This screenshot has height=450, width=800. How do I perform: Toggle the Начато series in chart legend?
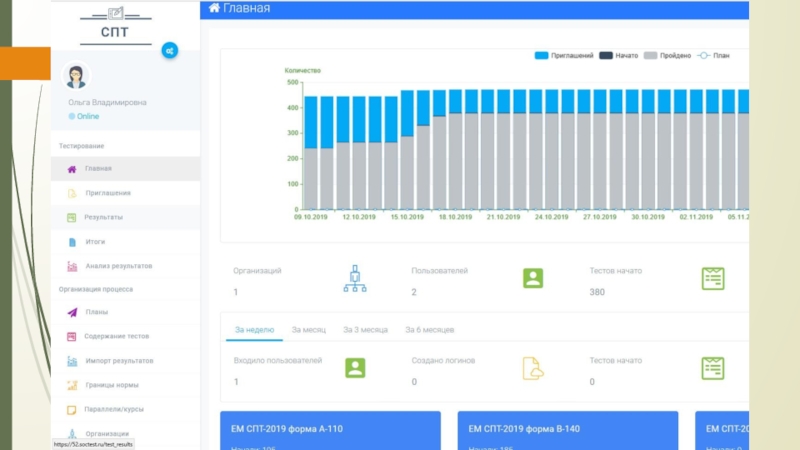619,56
